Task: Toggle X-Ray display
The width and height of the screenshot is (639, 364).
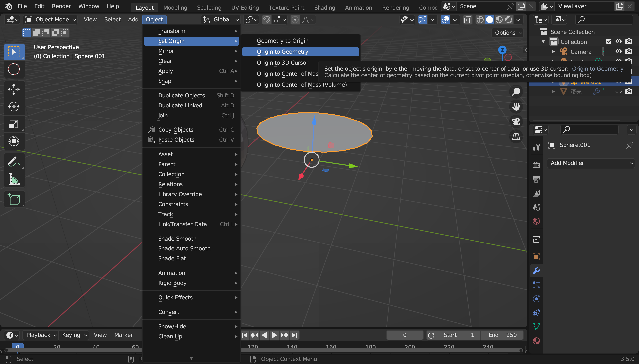Action: pyautogui.click(x=467, y=19)
